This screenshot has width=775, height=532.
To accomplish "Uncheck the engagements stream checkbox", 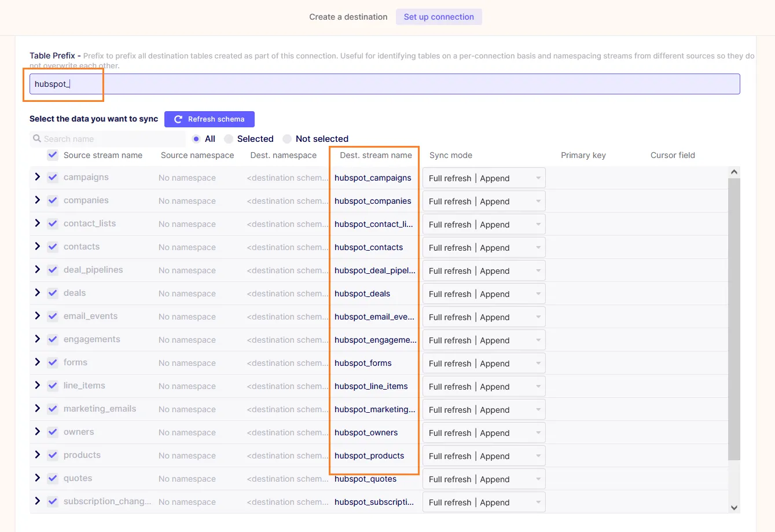I will click(53, 339).
